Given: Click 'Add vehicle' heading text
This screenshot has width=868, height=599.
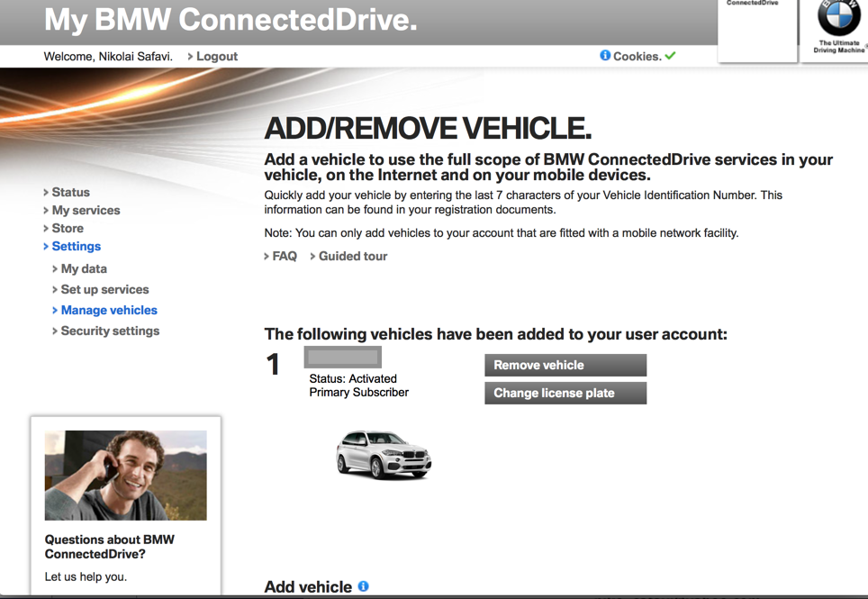Looking at the screenshot, I should [308, 586].
